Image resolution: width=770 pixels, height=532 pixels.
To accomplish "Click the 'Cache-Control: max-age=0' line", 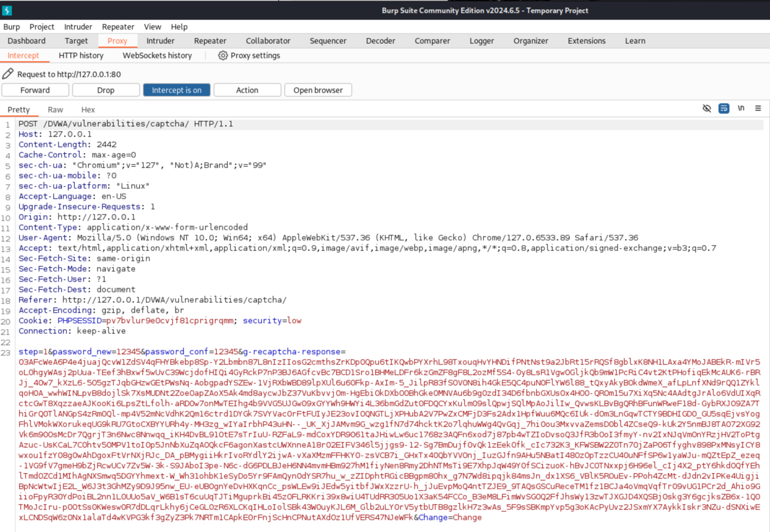I will (77, 155).
